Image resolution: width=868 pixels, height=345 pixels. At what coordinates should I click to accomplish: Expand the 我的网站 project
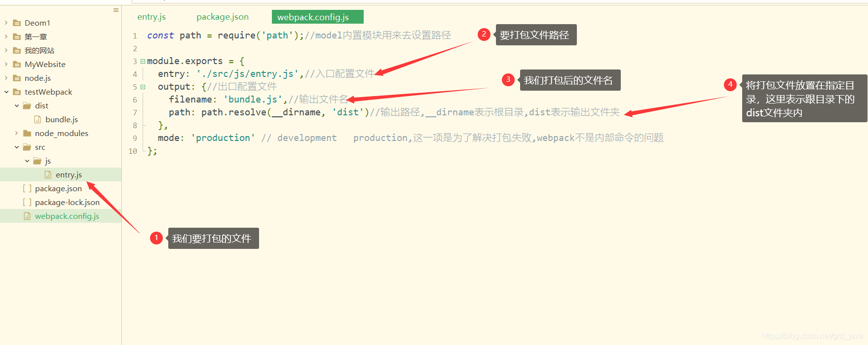[x=6, y=50]
